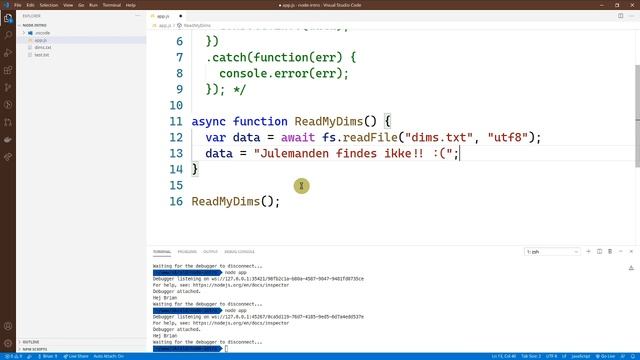Close the terminal panel

pos(631,251)
